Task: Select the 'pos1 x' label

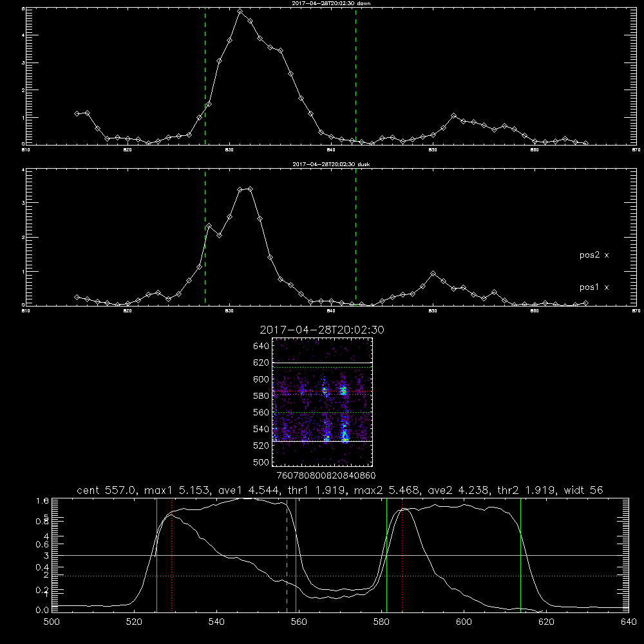Action: pos(594,287)
